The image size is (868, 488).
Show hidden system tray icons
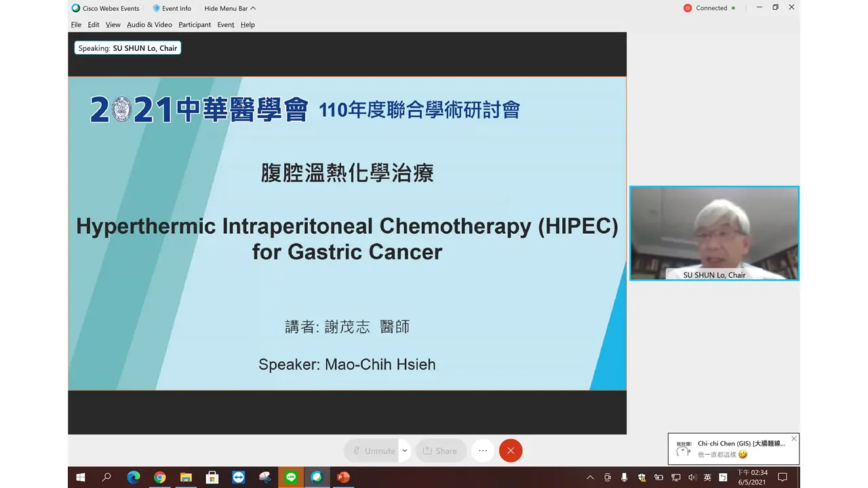pos(589,477)
